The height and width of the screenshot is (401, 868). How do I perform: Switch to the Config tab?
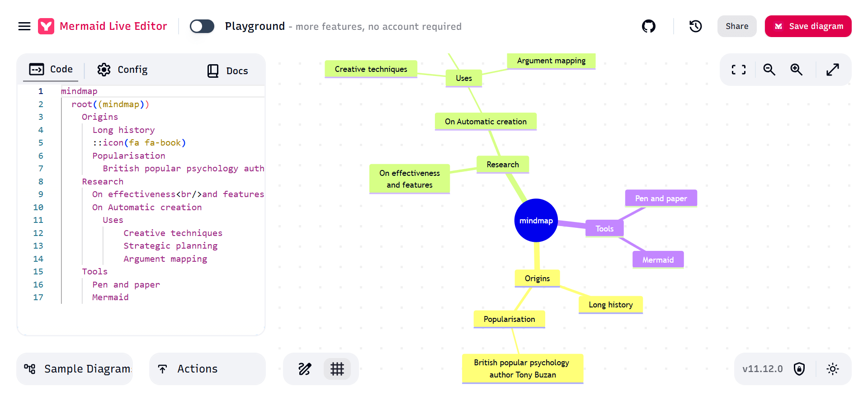pos(123,70)
